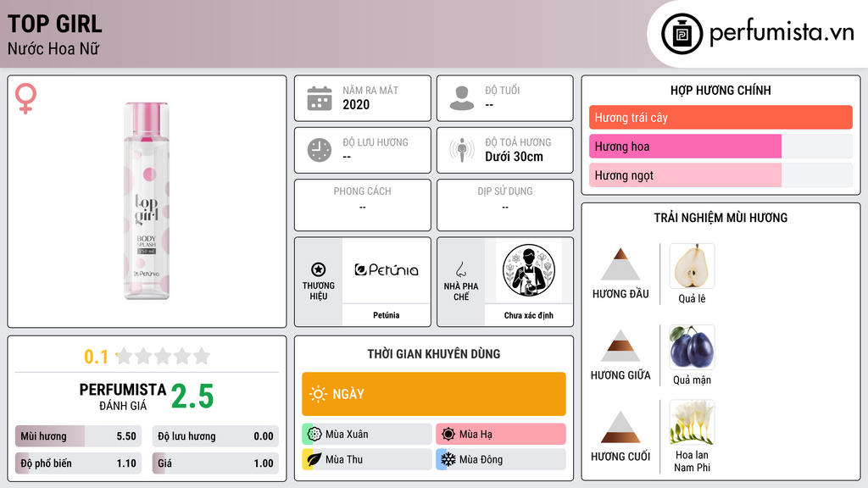This screenshot has height=488, width=868.
Task: Click the launch year value 2020
Action: [356, 104]
